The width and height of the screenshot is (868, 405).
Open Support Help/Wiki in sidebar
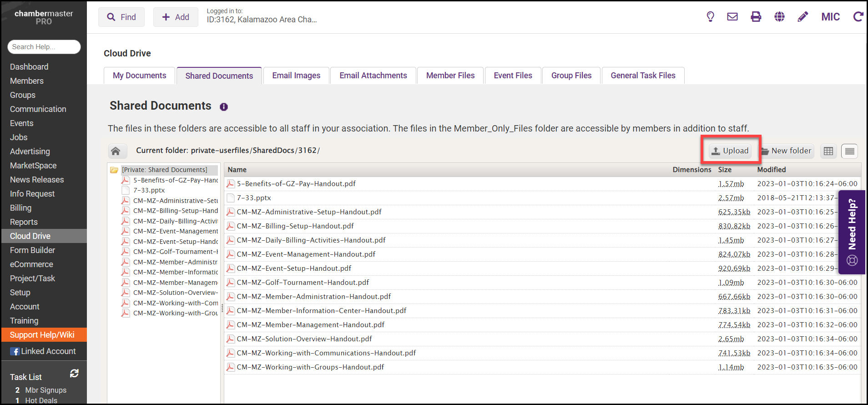point(42,335)
